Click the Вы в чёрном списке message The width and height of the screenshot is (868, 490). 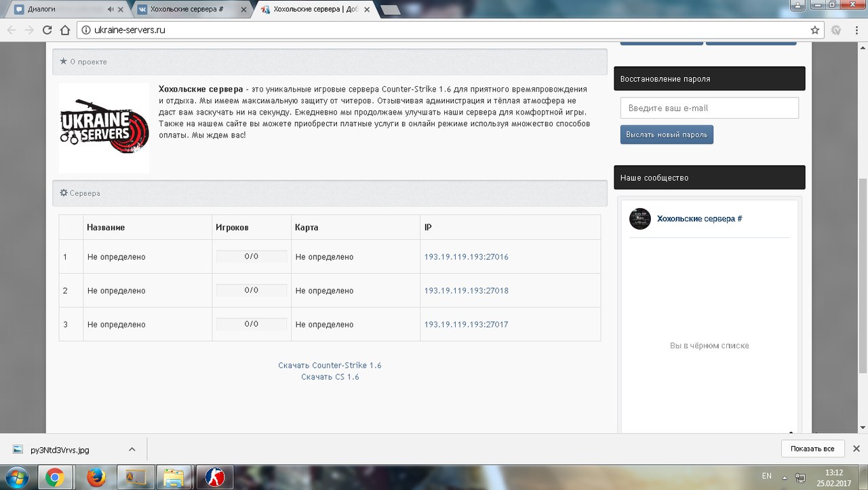coord(709,346)
